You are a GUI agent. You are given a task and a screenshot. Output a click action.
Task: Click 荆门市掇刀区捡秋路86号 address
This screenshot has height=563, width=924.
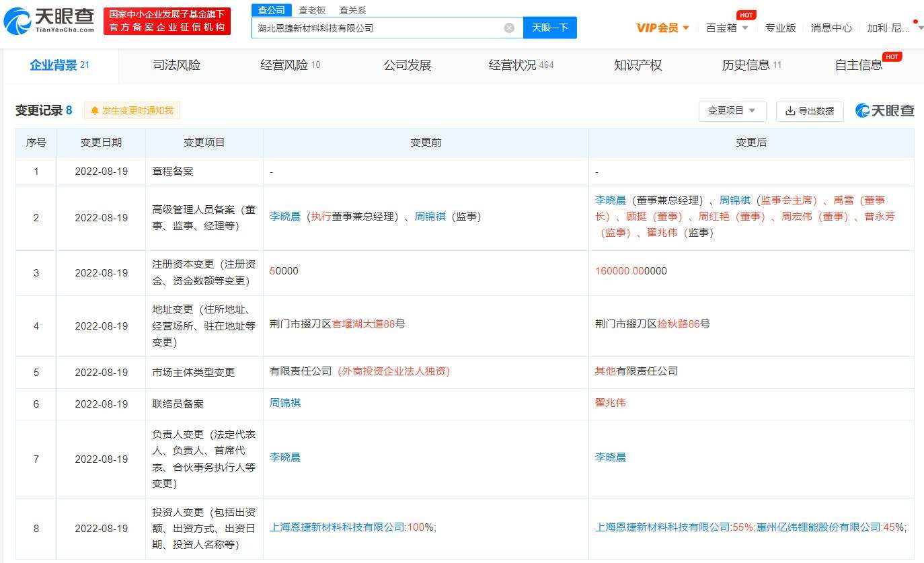tap(652, 324)
